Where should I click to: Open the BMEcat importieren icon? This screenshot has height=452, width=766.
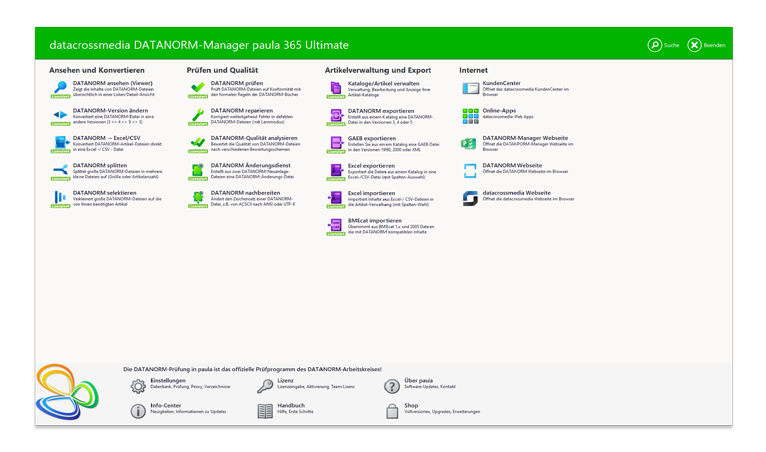click(x=336, y=225)
